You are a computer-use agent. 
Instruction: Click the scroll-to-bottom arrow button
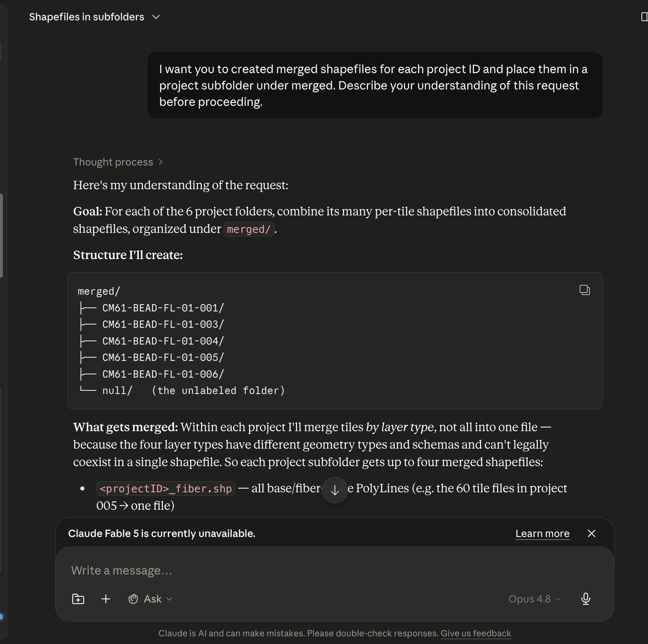[335, 490]
